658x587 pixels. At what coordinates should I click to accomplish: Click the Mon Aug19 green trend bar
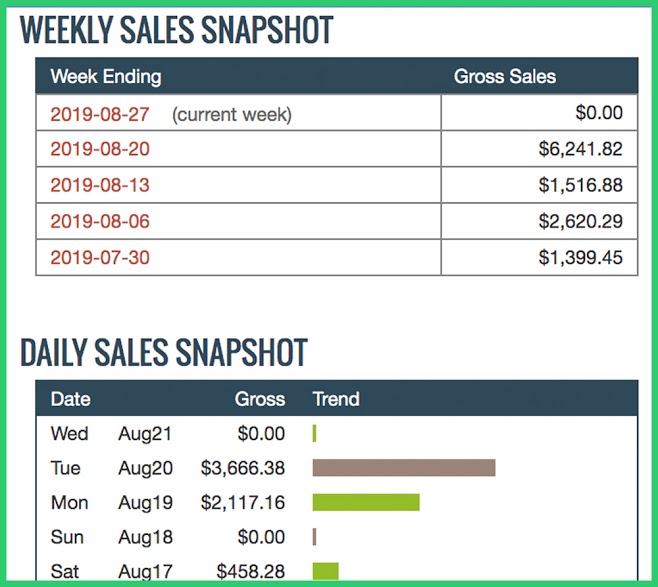[x=366, y=502]
